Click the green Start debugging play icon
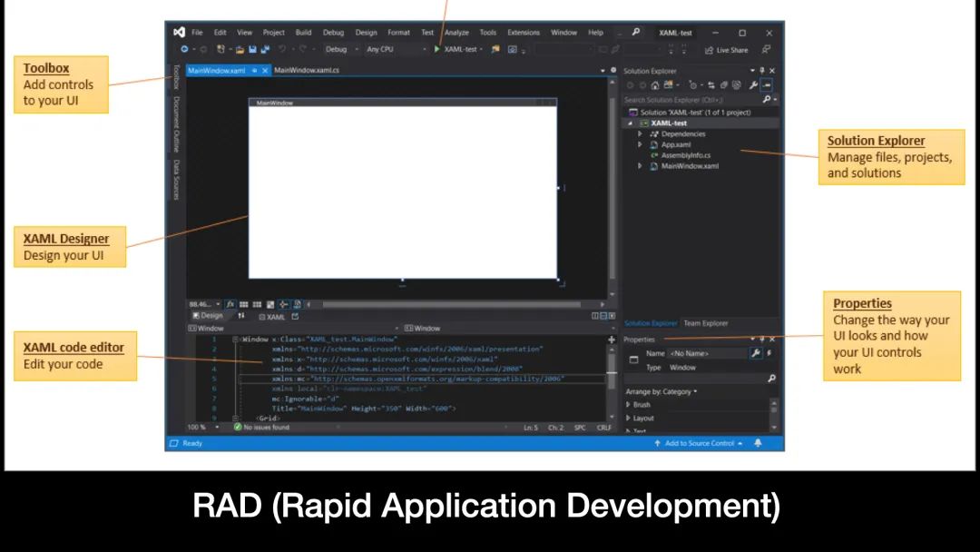Image resolution: width=980 pixels, height=552 pixels. [x=437, y=50]
